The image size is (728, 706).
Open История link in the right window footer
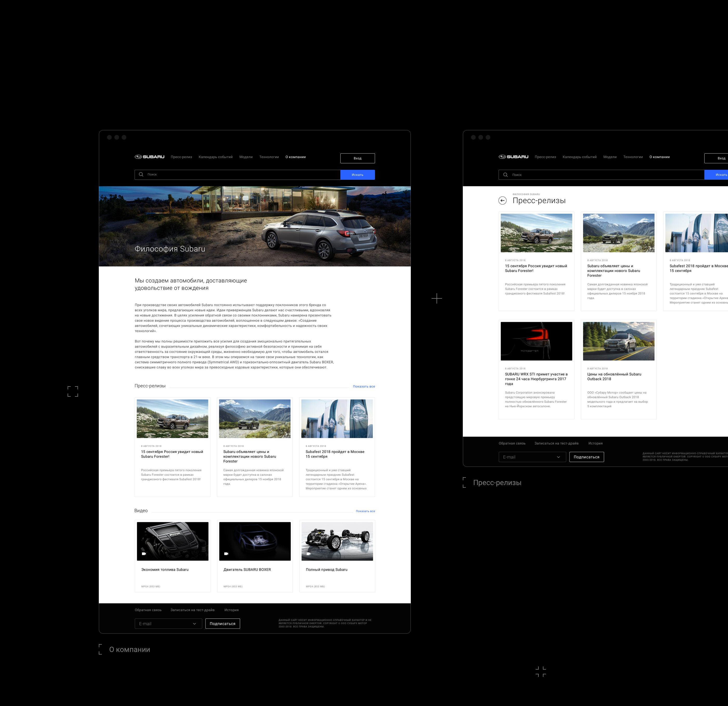(x=595, y=443)
